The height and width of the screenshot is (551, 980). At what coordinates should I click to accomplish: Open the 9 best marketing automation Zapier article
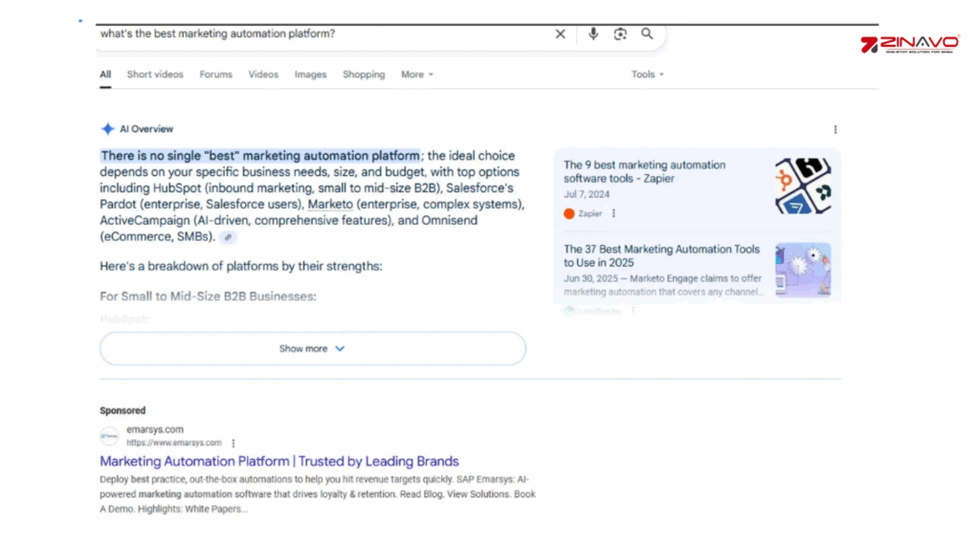coord(644,171)
